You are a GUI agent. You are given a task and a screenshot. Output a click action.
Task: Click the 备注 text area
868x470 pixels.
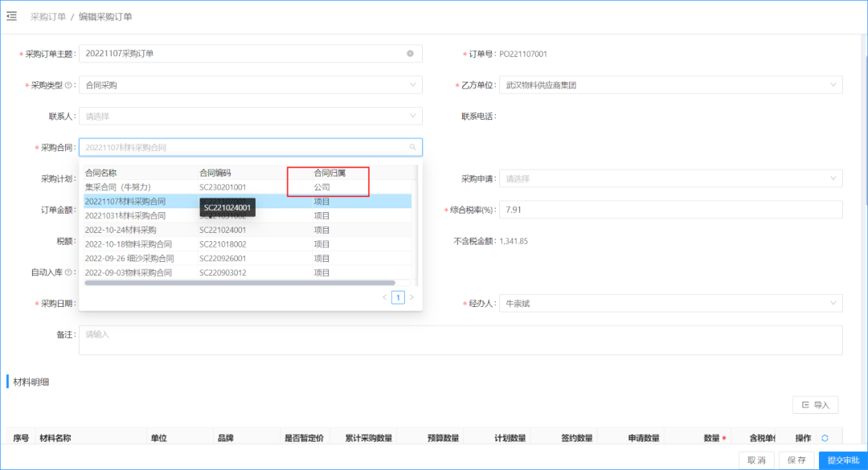tap(461, 340)
